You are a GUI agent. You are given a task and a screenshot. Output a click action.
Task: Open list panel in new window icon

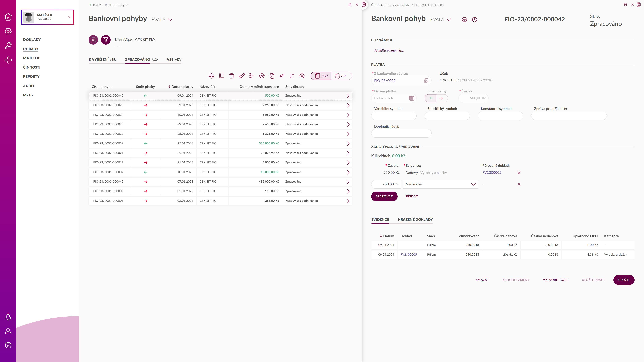click(x=350, y=5)
